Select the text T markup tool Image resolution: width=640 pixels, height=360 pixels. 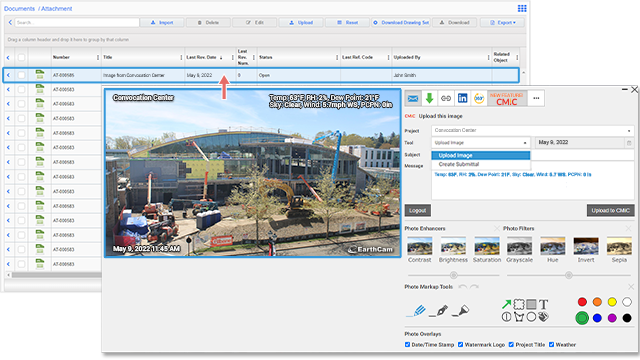tap(543, 304)
